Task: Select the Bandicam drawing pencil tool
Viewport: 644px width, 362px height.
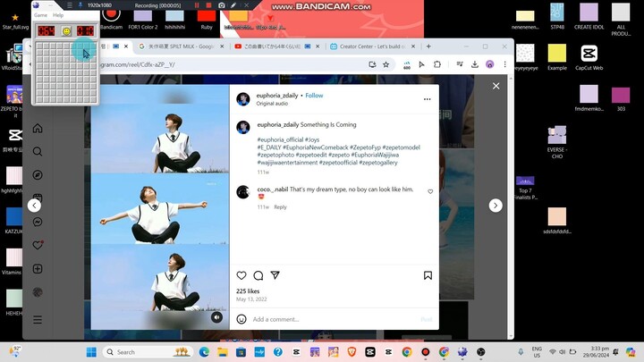Action: [233, 5]
